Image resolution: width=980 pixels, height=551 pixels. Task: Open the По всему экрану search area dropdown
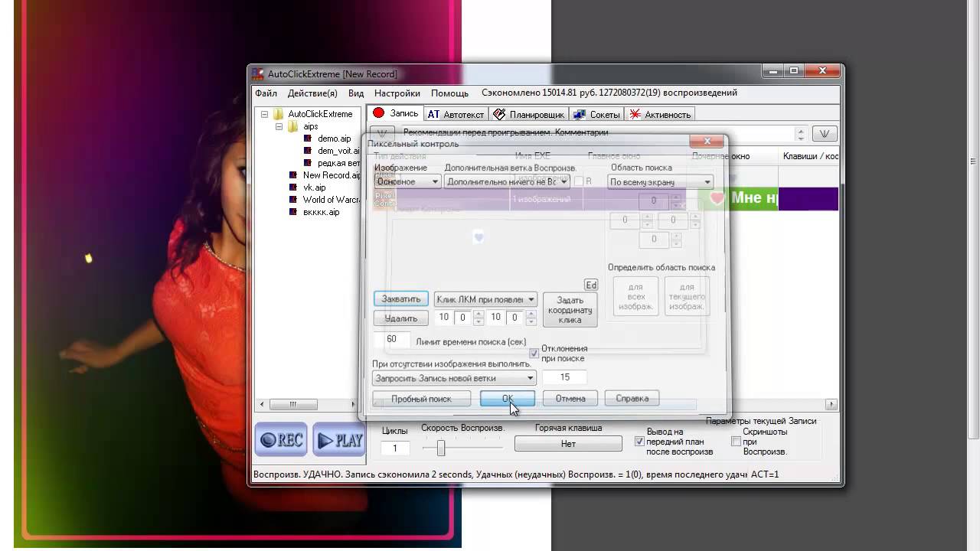click(660, 182)
